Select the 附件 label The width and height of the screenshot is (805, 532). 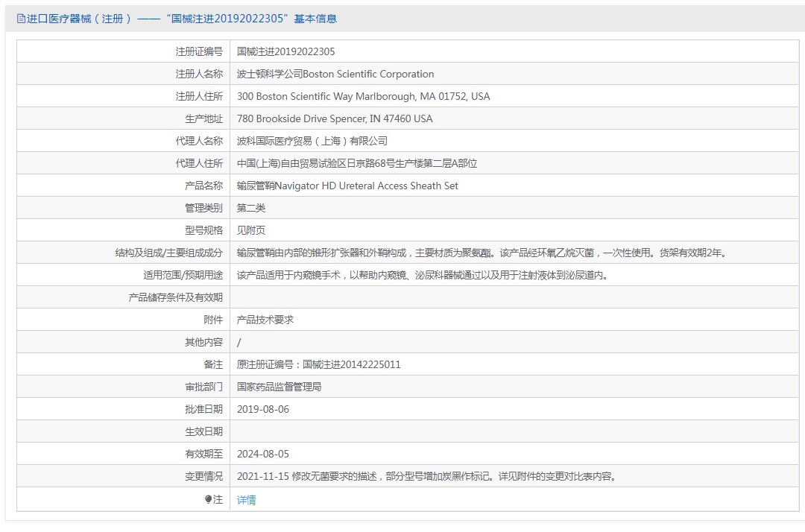point(213,320)
